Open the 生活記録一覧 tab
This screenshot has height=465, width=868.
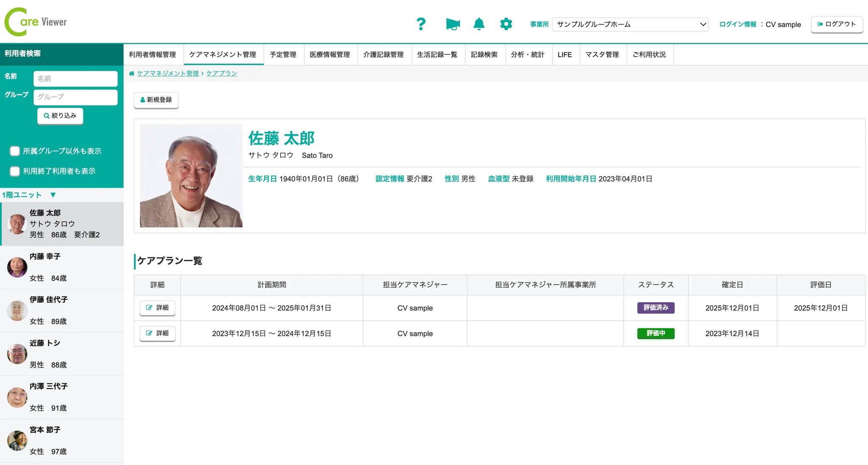click(x=437, y=55)
